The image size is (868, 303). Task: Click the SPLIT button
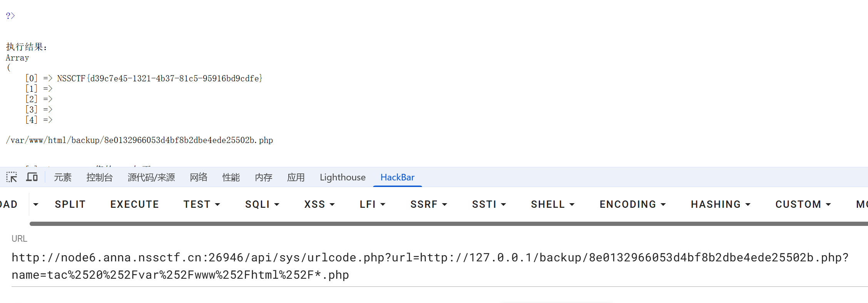(x=70, y=204)
